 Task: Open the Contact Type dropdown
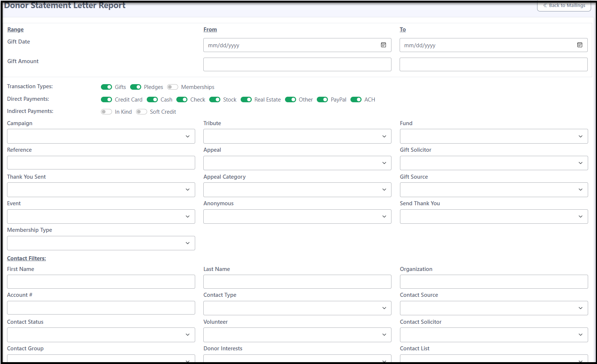click(297, 308)
